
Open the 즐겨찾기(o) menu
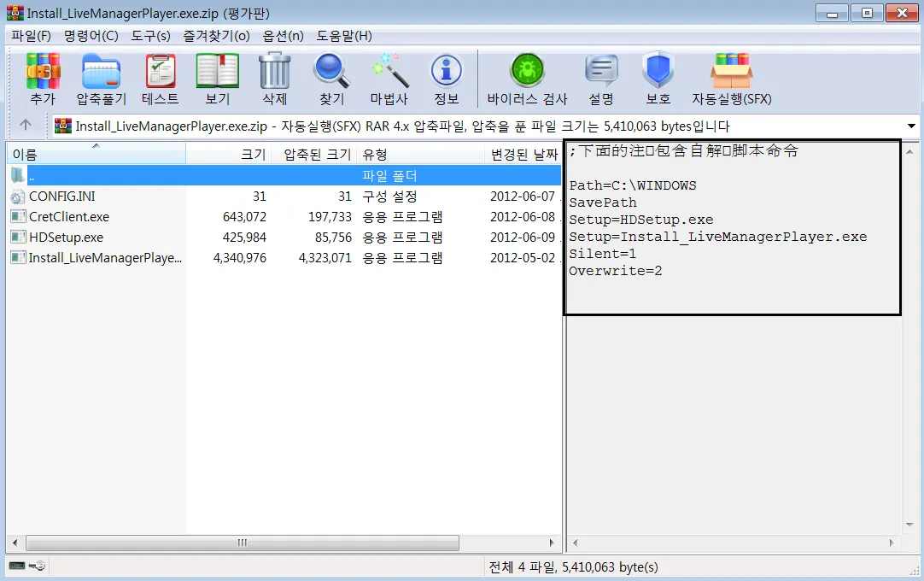point(216,36)
